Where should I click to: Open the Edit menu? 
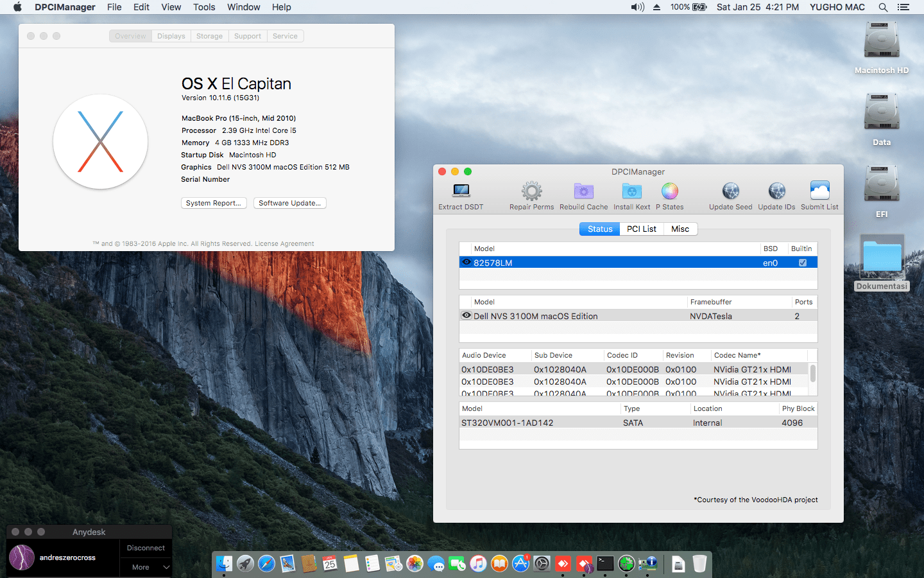tap(141, 7)
